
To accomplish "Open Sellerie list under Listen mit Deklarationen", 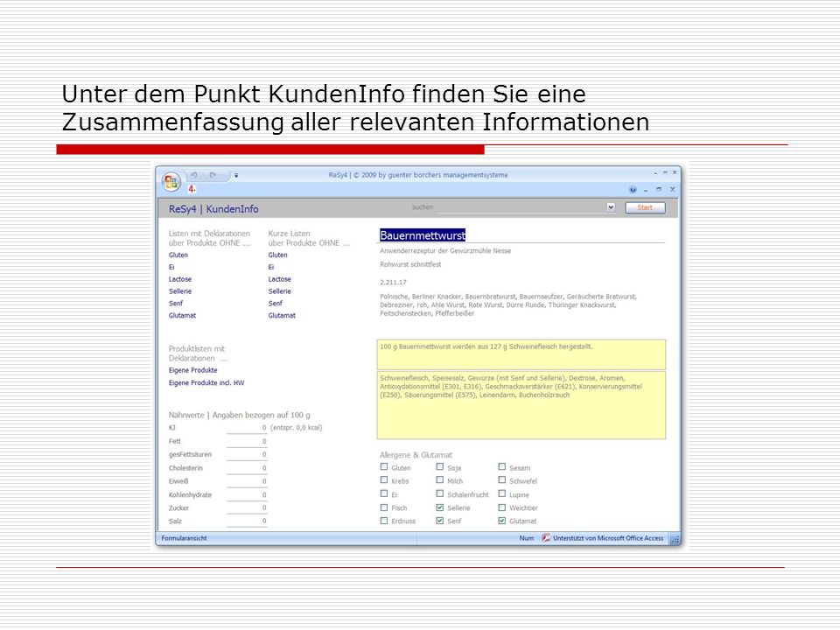I will 180,291.
